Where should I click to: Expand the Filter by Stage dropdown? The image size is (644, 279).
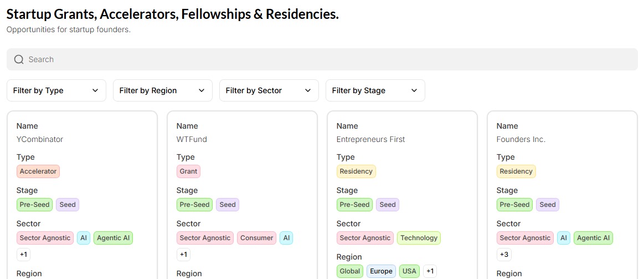[x=375, y=90]
